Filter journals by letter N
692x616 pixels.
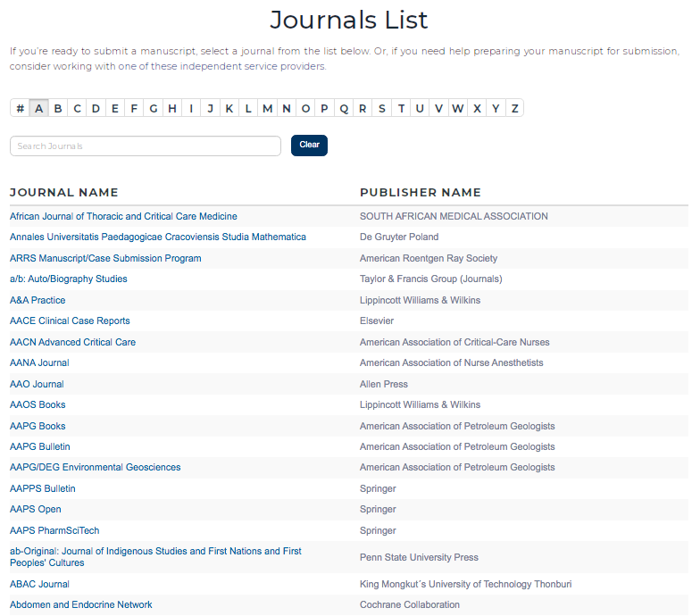(287, 108)
